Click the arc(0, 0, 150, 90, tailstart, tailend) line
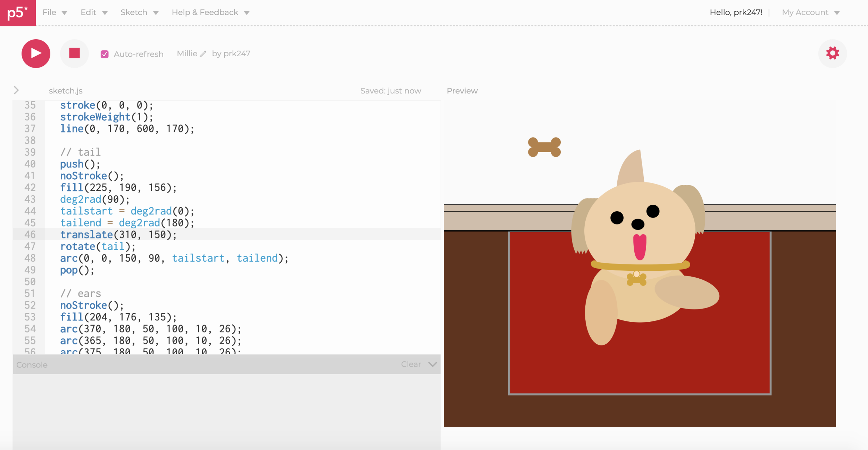Viewport: 868px width, 450px height. [x=174, y=258]
